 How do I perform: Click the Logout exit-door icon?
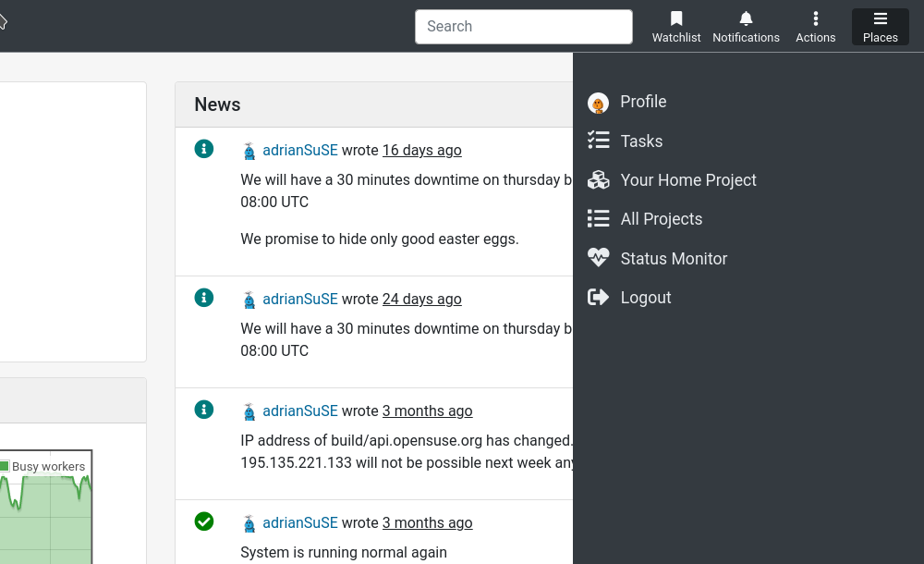pos(598,297)
